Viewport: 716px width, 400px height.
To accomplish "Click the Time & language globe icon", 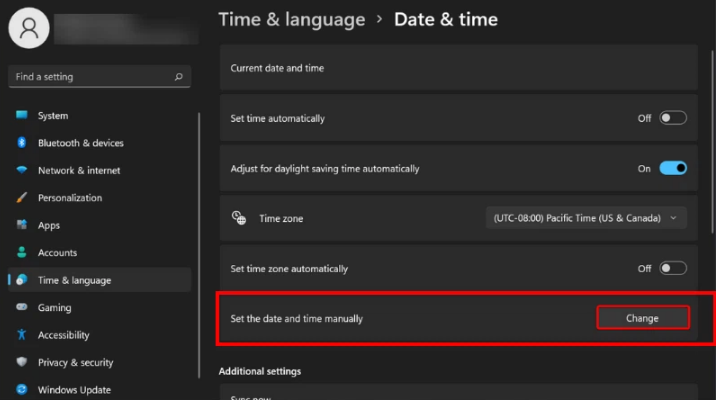I will [21, 279].
